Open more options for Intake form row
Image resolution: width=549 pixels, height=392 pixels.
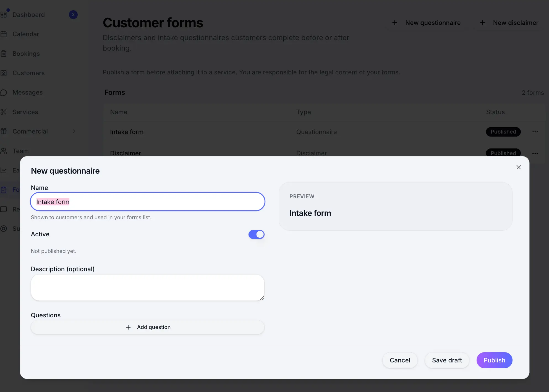coord(535,132)
